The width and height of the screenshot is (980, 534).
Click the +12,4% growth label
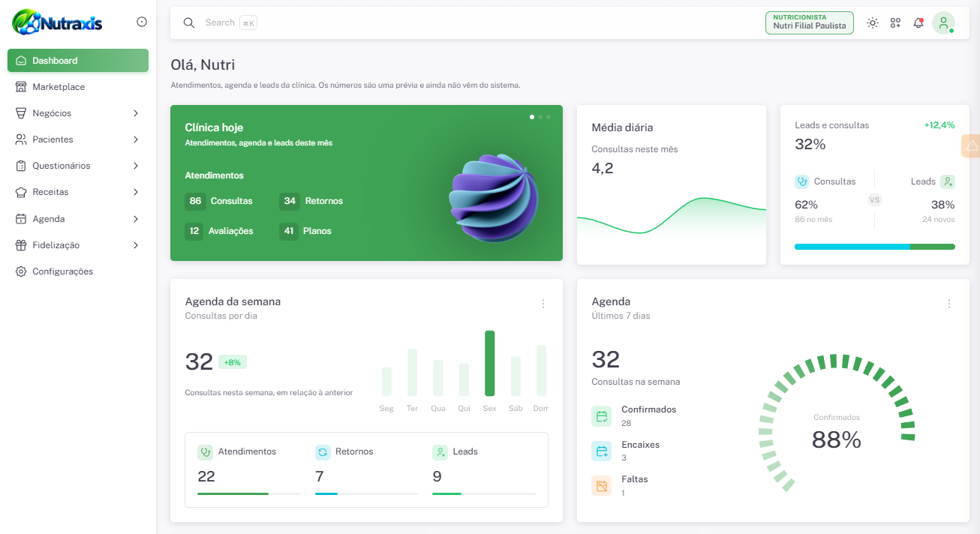pos(939,125)
